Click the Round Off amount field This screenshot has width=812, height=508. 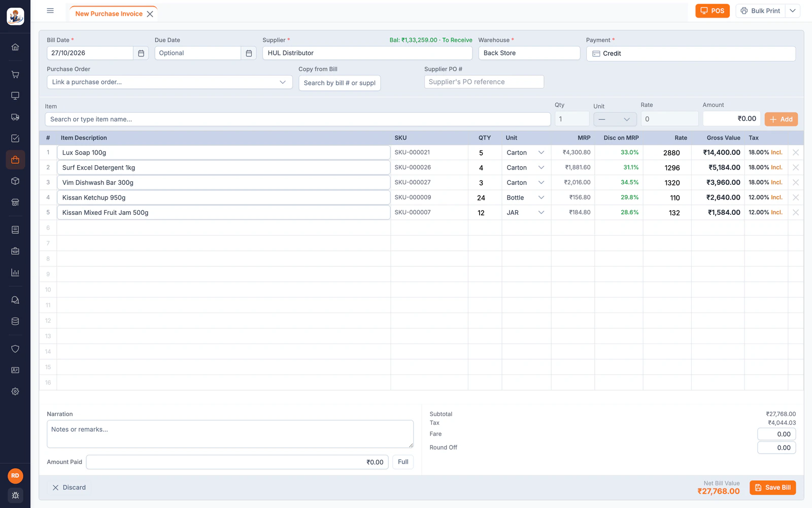point(776,448)
